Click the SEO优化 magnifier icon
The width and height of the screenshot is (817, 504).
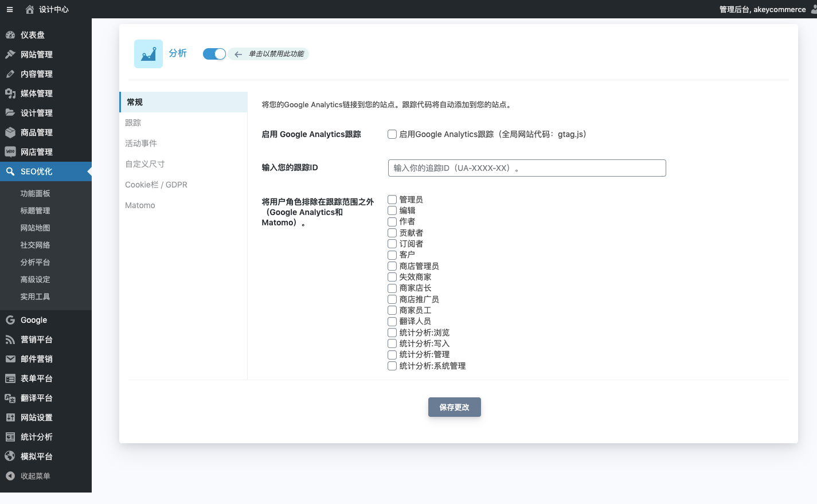pos(10,171)
